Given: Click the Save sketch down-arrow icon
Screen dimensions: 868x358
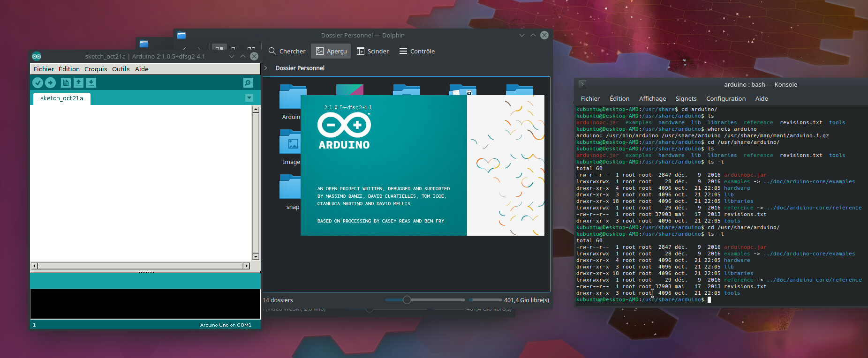Looking at the screenshot, I should pos(91,83).
